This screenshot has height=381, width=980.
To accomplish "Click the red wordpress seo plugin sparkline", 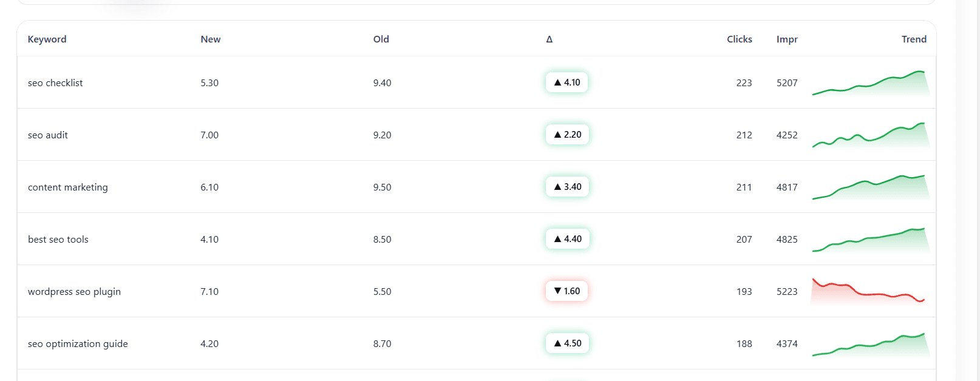I will (x=871, y=291).
